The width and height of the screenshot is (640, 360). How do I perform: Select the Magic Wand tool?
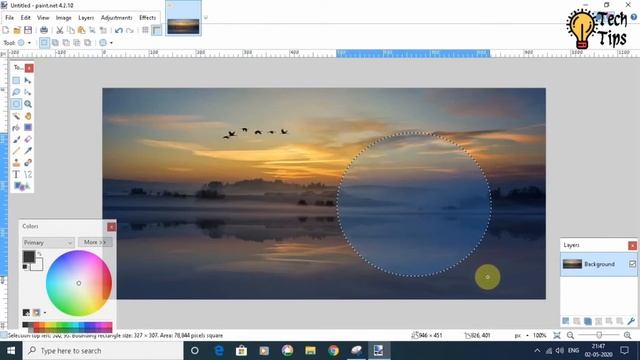click(x=16, y=116)
